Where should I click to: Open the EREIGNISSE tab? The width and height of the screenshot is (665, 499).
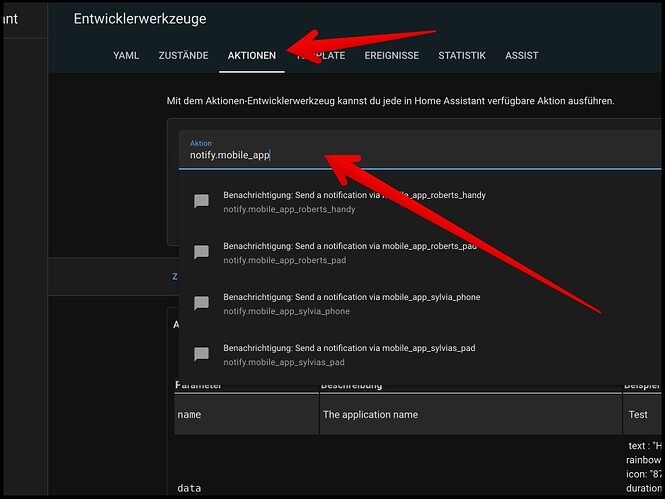[391, 56]
